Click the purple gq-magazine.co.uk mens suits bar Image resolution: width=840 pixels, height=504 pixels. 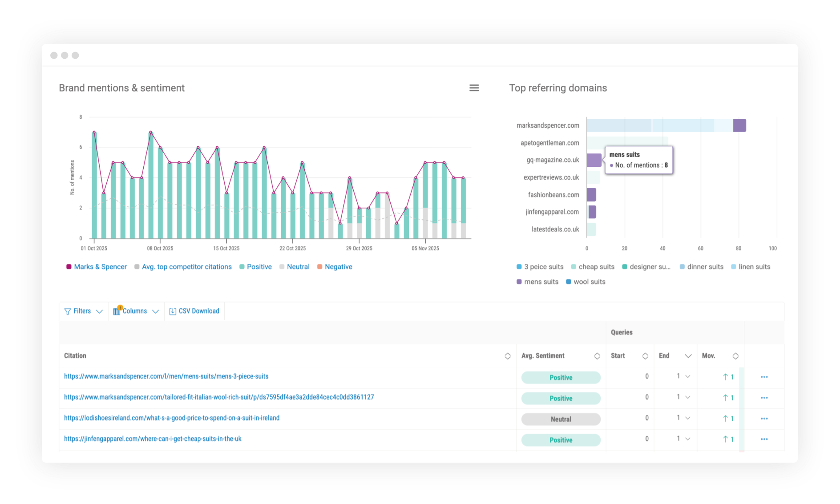[594, 160]
